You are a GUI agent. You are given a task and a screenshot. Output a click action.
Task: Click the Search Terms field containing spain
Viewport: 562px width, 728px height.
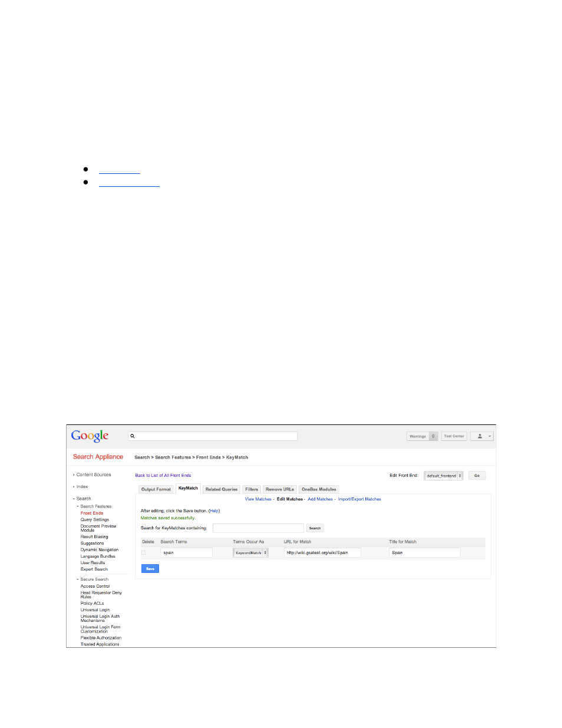(x=186, y=553)
